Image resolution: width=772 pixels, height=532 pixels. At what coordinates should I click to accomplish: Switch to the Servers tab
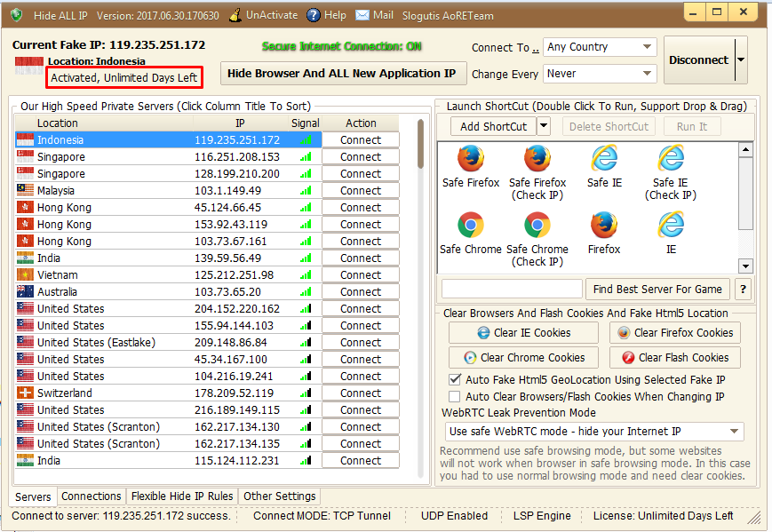(33, 496)
